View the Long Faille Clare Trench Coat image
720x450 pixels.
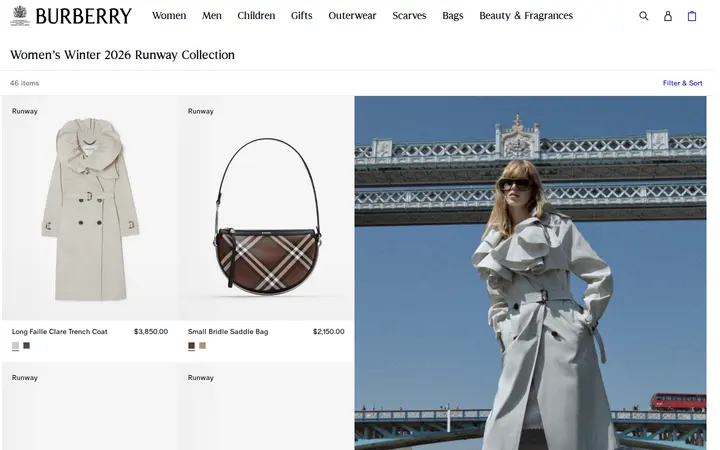tap(90, 208)
